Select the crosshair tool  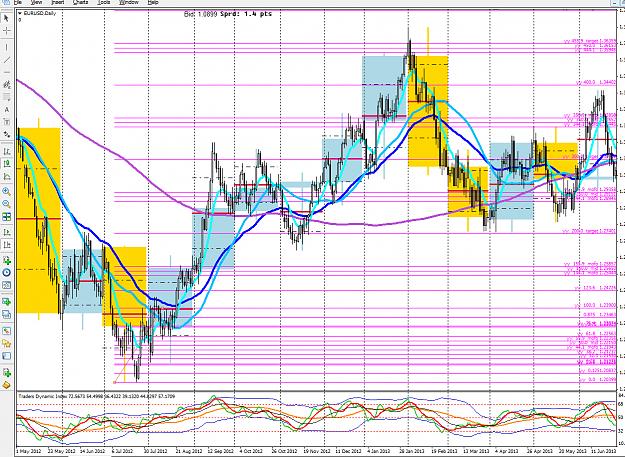tap(6, 31)
